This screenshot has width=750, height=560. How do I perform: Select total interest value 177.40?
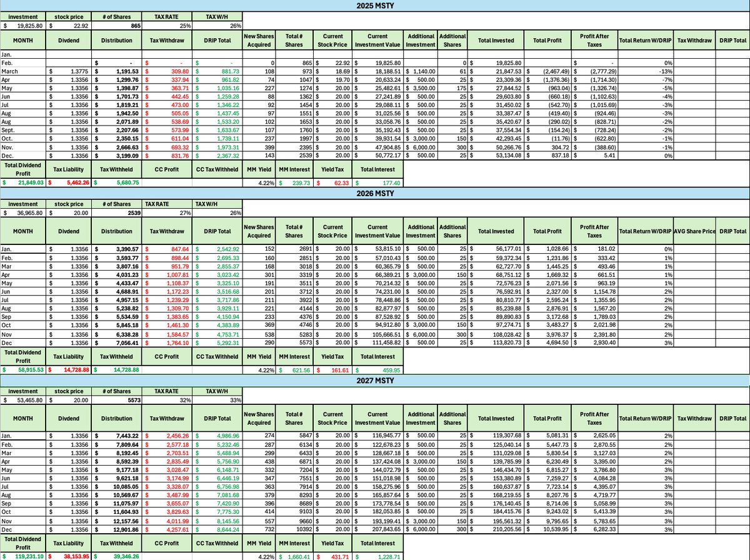pyautogui.click(x=378, y=182)
